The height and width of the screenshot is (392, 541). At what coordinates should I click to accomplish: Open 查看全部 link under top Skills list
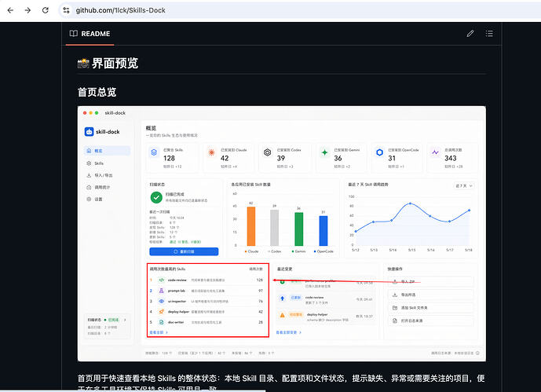coord(159,332)
